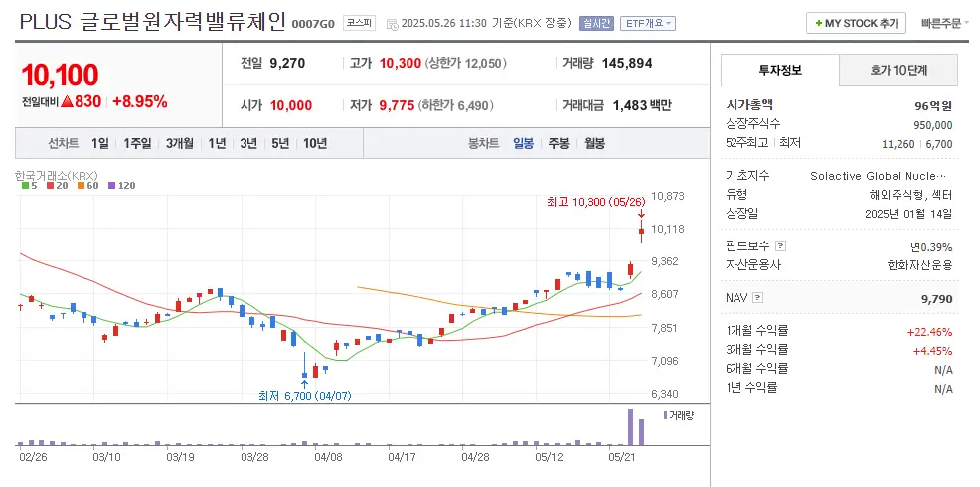Screen dimensions: 980x487
Task: Select the 10년 line chart period
Action: 314,143
